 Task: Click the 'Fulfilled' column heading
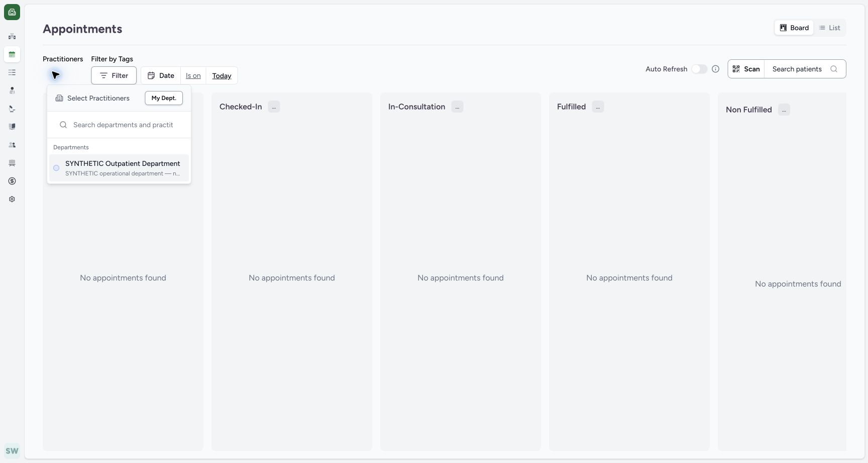[571, 107]
